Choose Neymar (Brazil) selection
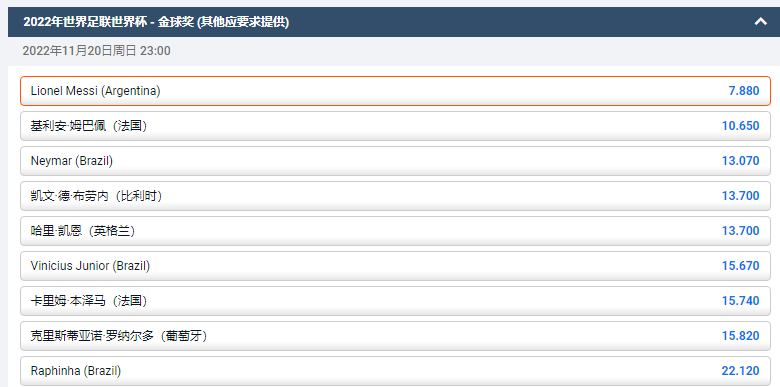Screen dimensions: 780x387 tap(395, 161)
